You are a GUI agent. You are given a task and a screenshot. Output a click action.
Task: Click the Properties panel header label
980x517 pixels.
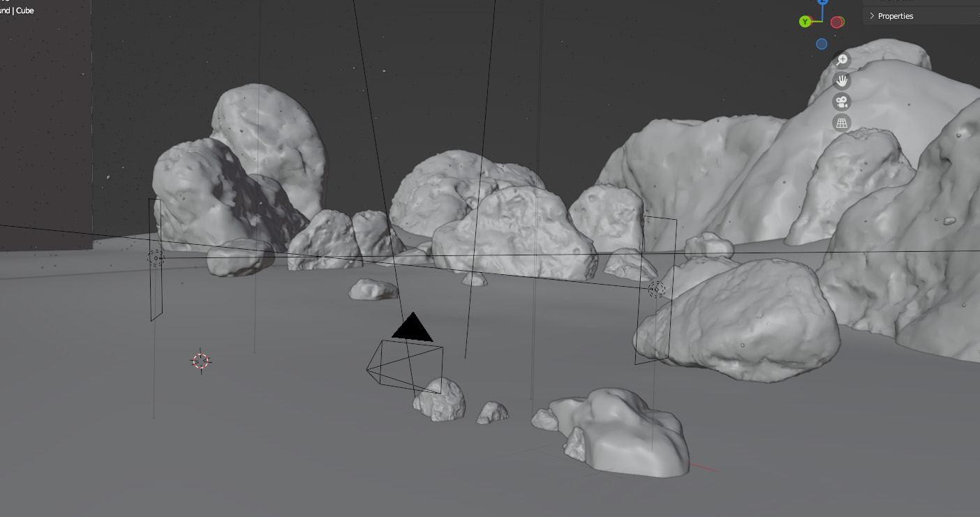(x=896, y=16)
